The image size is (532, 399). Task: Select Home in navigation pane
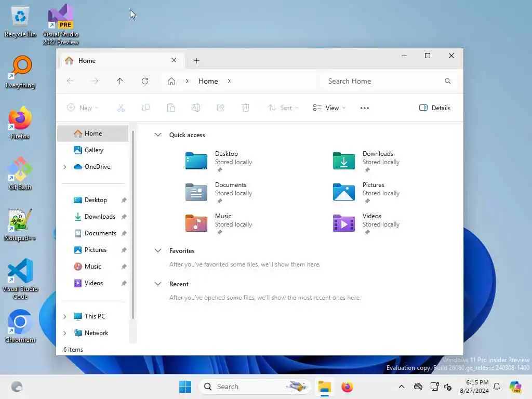pyautogui.click(x=93, y=134)
